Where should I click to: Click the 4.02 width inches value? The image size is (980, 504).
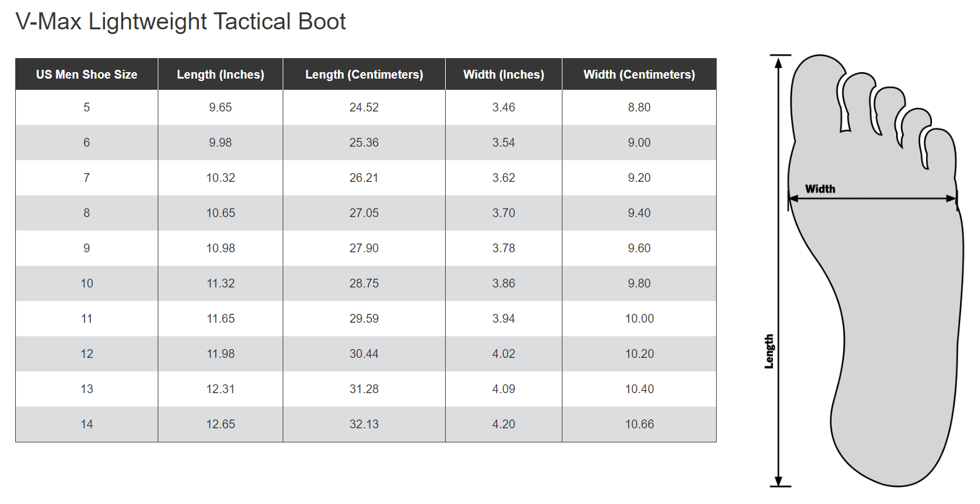504,354
